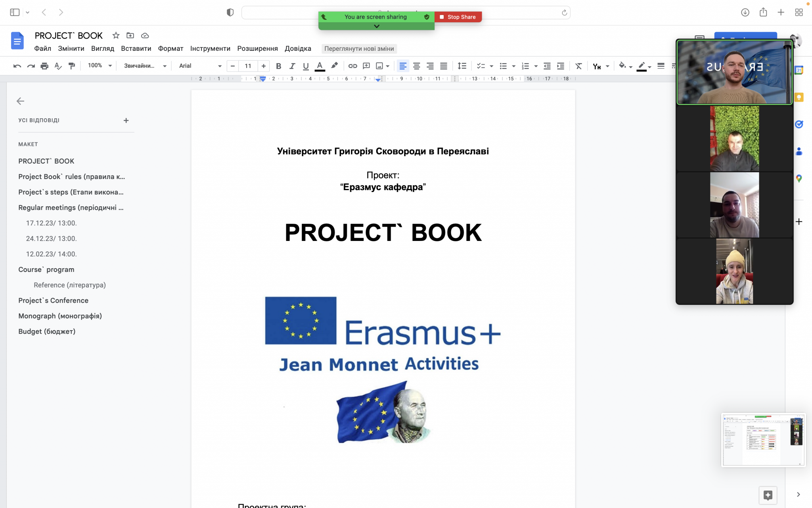Open the Файл menu
This screenshot has height=508, width=812.
click(x=43, y=48)
